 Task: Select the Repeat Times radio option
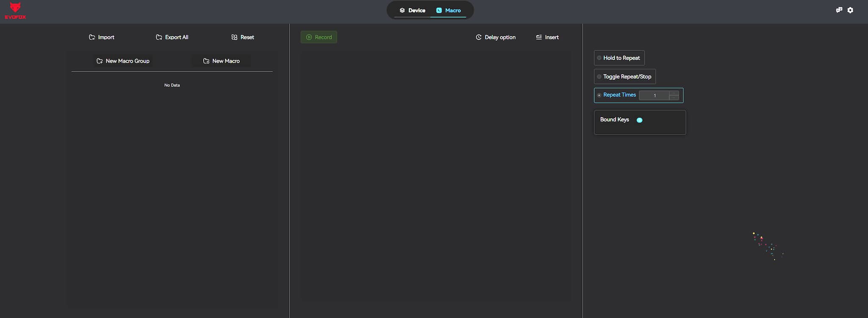tap(599, 95)
